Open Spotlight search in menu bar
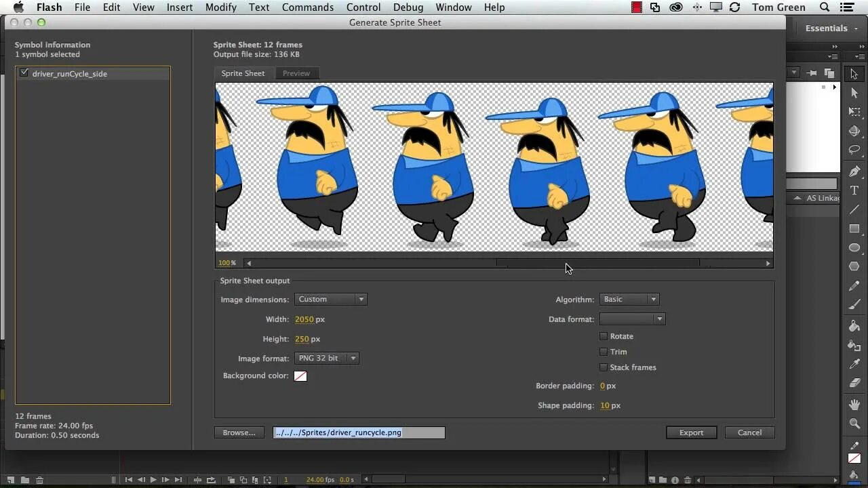The image size is (868, 488). (x=825, y=7)
